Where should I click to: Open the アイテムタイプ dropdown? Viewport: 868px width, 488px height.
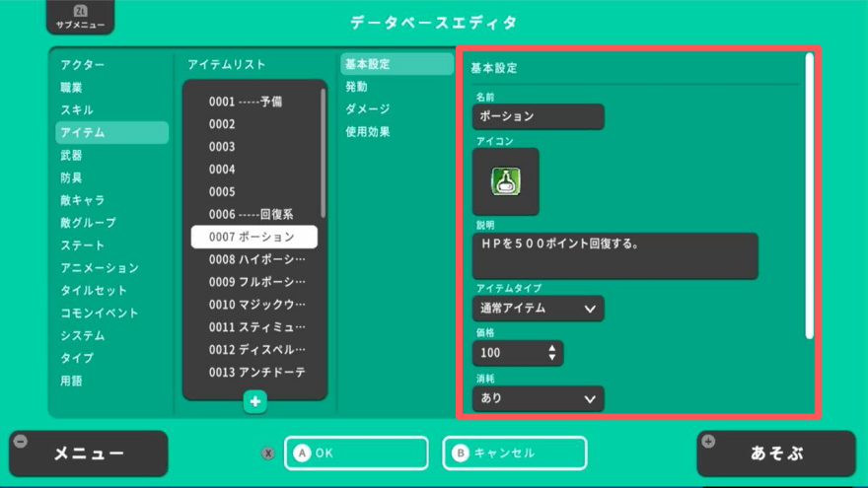pyautogui.click(x=539, y=309)
